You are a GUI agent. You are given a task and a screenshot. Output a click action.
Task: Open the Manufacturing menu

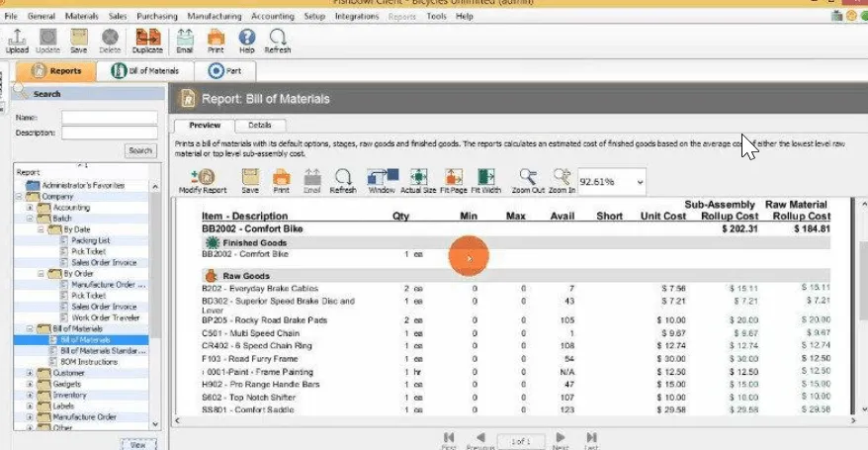pyautogui.click(x=215, y=16)
